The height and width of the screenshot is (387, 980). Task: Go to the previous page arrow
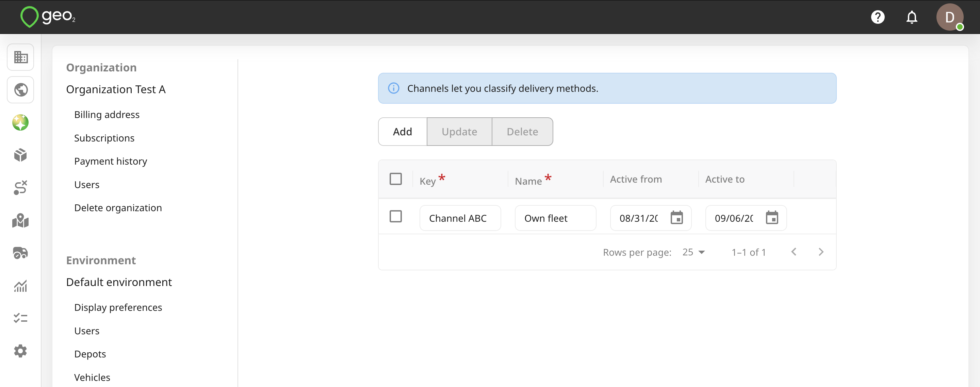click(794, 252)
